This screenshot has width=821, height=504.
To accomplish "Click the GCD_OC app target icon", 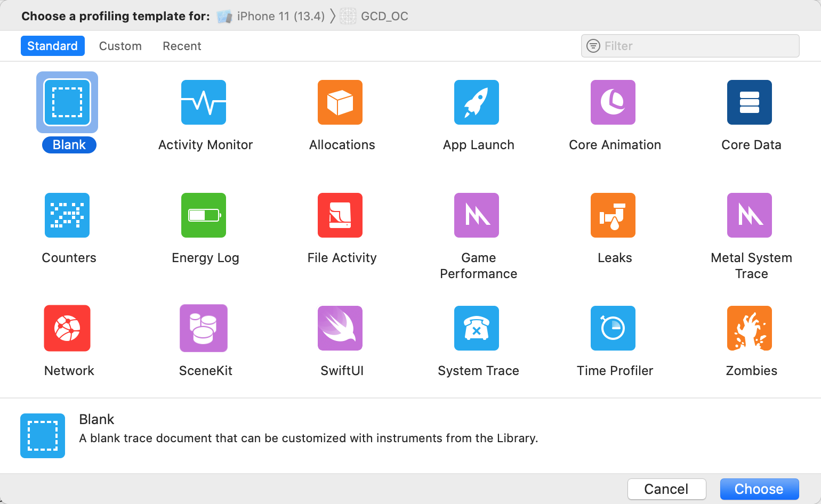I will tap(348, 17).
